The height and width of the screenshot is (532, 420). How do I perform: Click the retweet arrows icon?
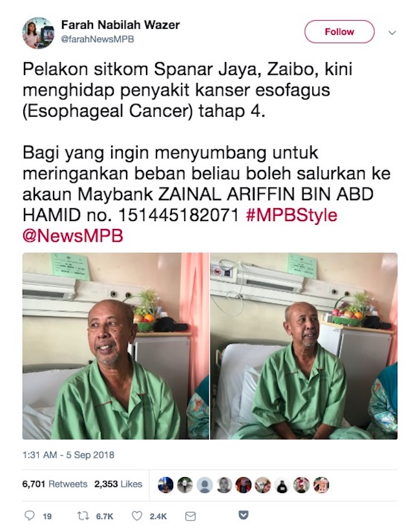[83, 516]
